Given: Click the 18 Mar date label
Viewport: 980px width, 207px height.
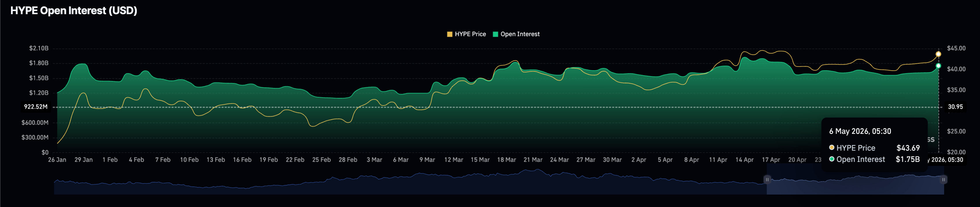Looking at the screenshot, I should 506,160.
